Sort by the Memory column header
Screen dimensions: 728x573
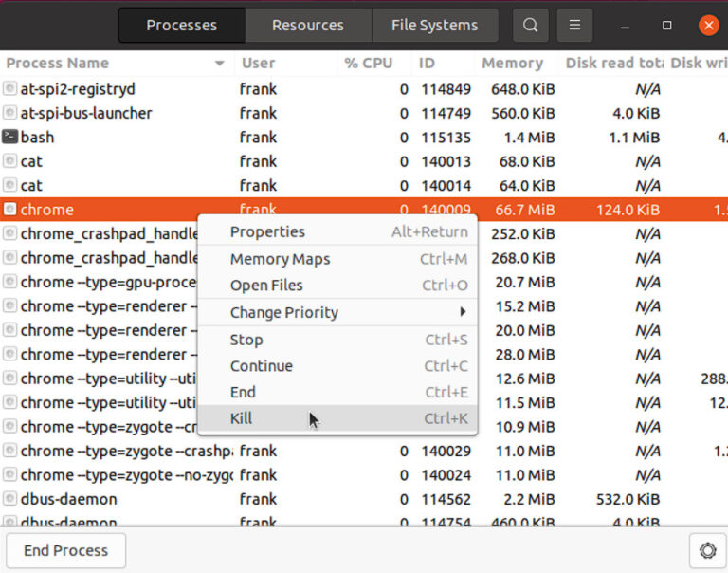pos(512,64)
